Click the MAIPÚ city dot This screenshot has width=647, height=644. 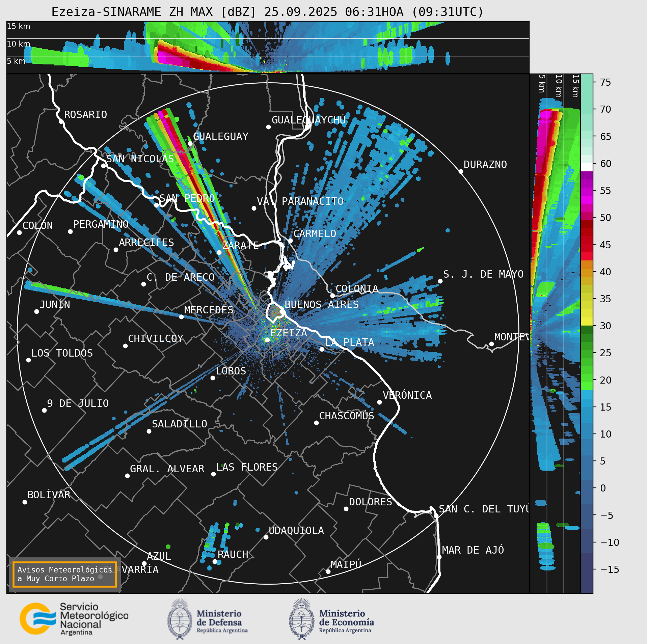pos(328,571)
